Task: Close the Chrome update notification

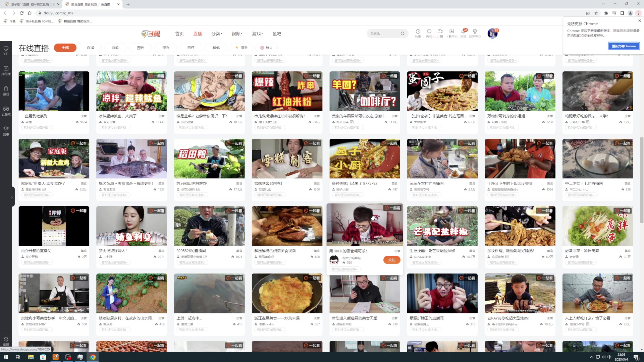Action: [639, 21]
